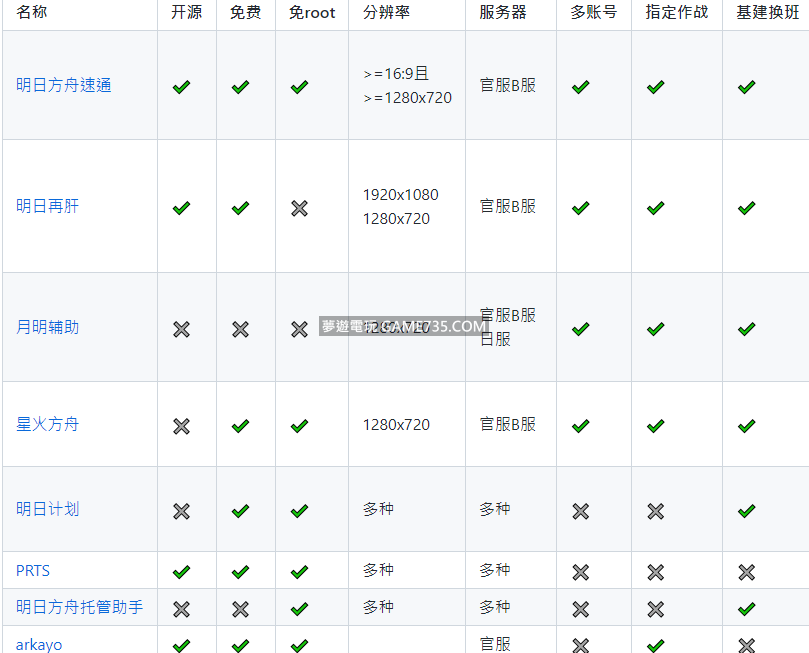Click 明日再肝 免root gray cross icon
The image size is (809, 653).
click(x=299, y=208)
